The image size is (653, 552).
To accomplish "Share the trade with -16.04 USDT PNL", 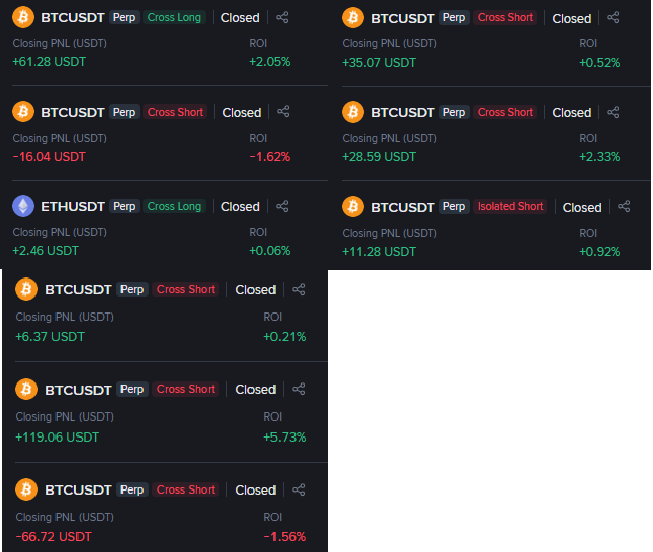I will [x=283, y=112].
